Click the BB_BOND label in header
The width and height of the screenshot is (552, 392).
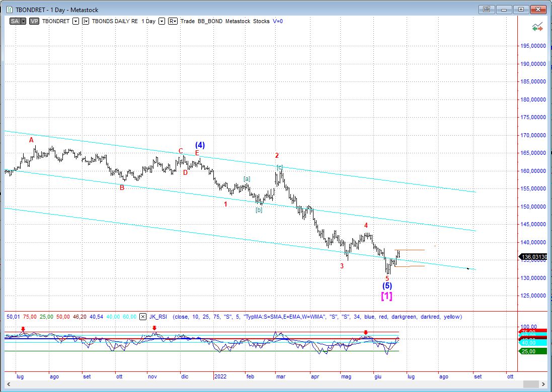click(x=210, y=21)
